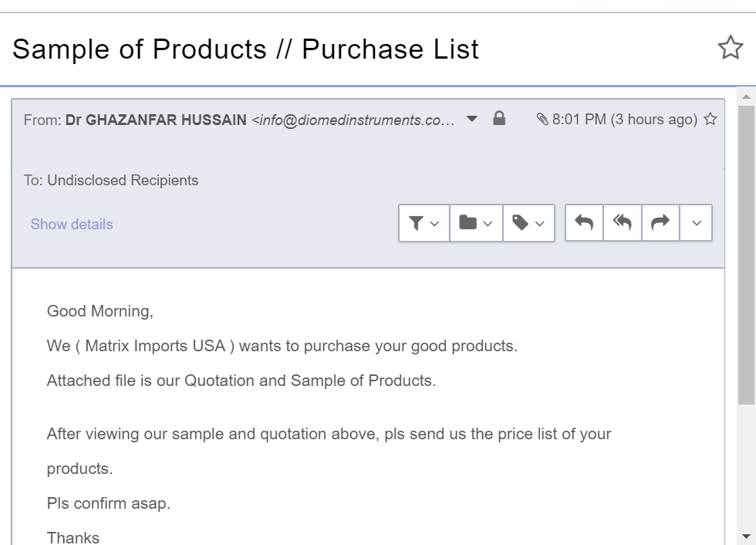The image size is (756, 545).
Task: Click the scrollbar down arrow
Action: tap(746, 537)
